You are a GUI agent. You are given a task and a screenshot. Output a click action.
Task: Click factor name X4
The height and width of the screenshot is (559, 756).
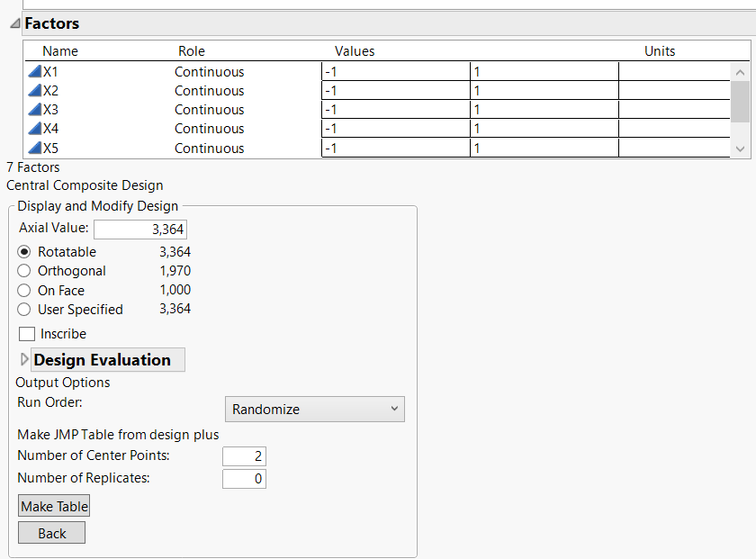(x=50, y=129)
